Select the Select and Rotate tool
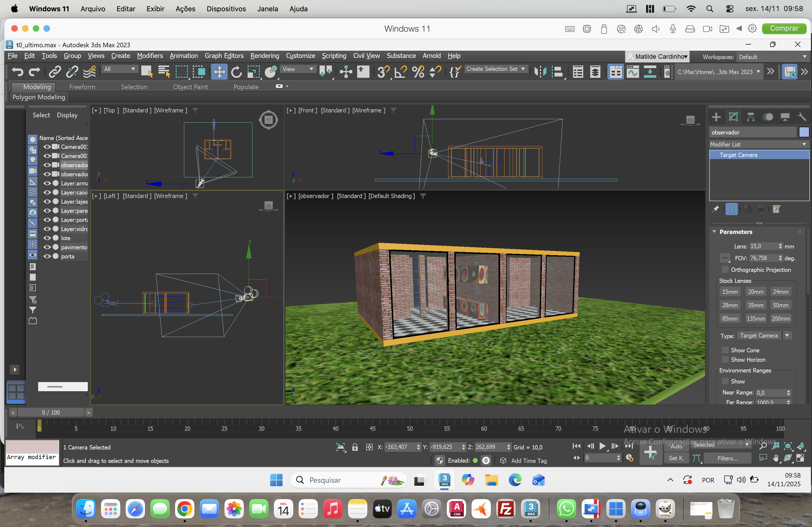The height and width of the screenshot is (527, 812). [x=236, y=72]
